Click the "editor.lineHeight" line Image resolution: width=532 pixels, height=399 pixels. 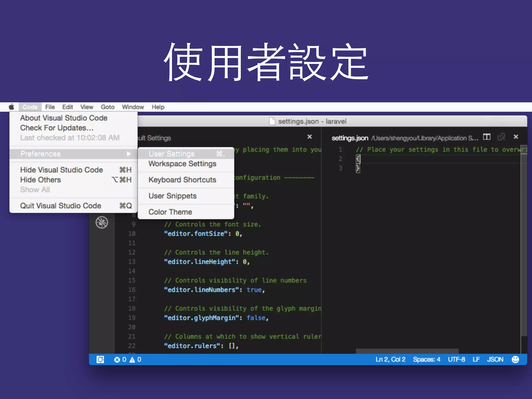pos(207,262)
